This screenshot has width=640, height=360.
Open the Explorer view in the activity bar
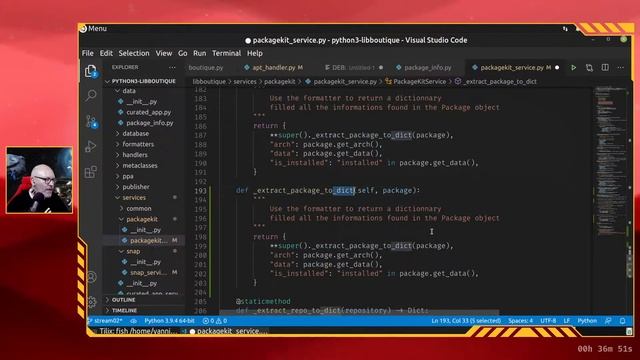91,71
